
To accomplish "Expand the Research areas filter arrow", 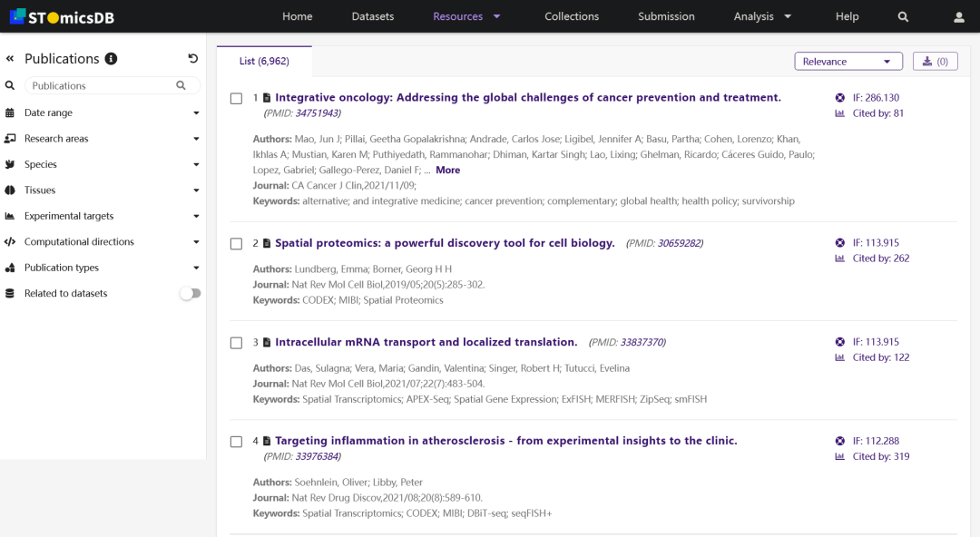I will point(196,139).
